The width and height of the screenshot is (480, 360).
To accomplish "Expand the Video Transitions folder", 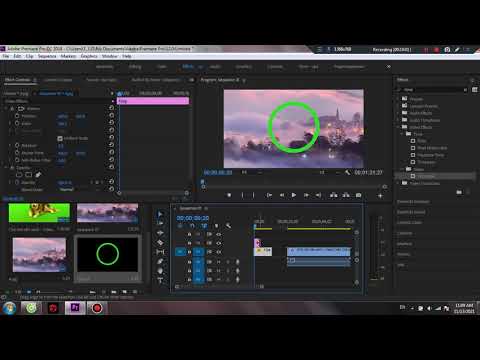I will point(398,183).
